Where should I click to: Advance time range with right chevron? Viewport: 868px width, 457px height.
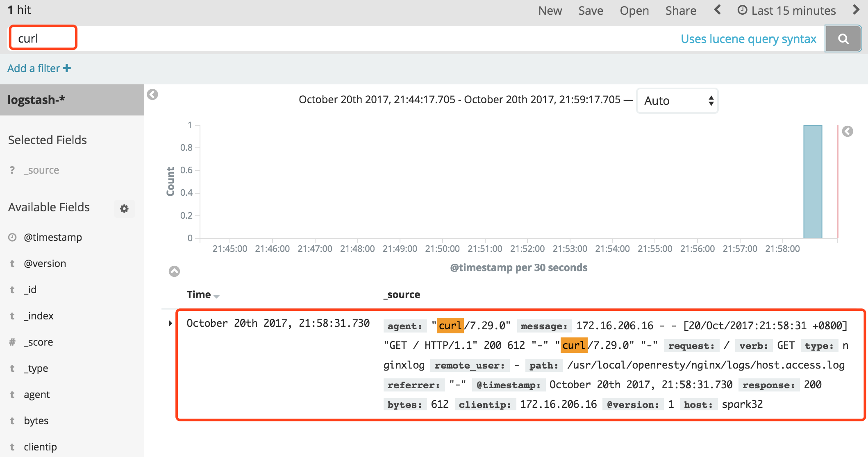[856, 10]
